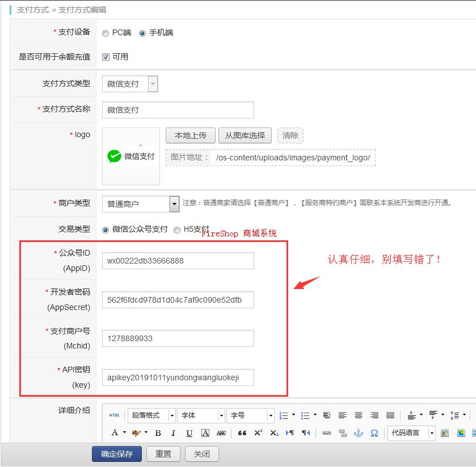This screenshot has height=467, width=476.
Task: Insert anchor with anchor icon
Action: (359, 433)
